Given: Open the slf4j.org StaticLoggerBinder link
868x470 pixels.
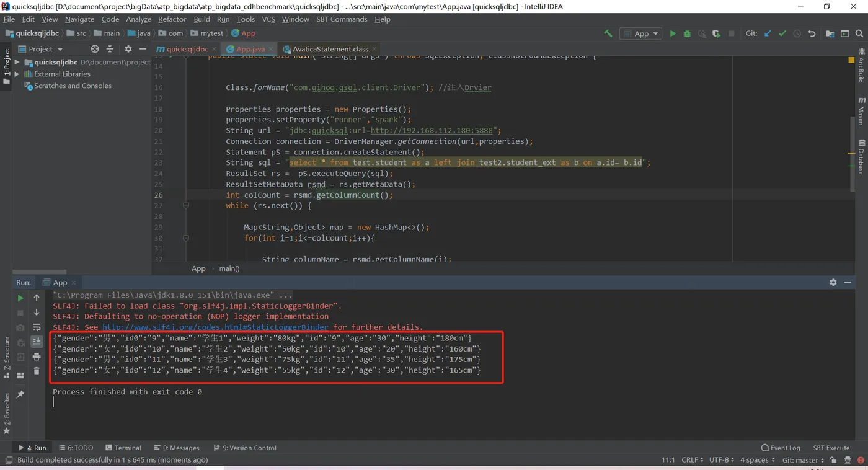Looking at the screenshot, I should coord(215,327).
